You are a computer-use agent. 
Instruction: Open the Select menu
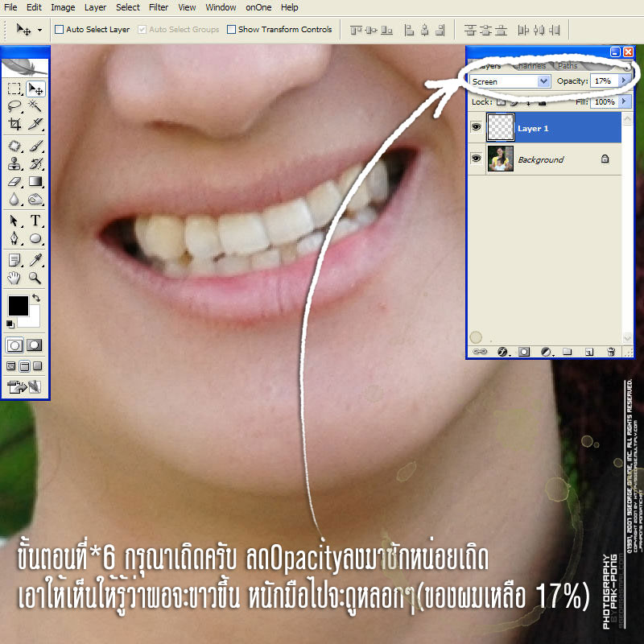128,7
